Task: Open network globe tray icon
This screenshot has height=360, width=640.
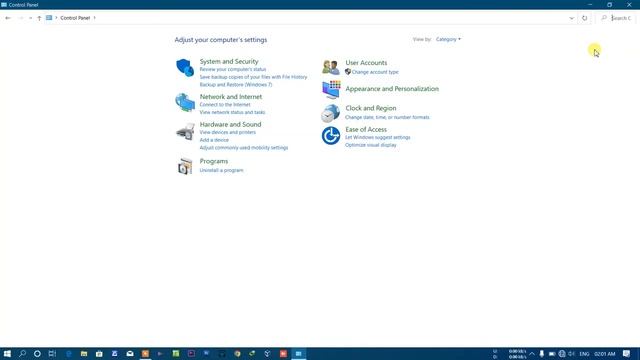Action: (x=562, y=353)
